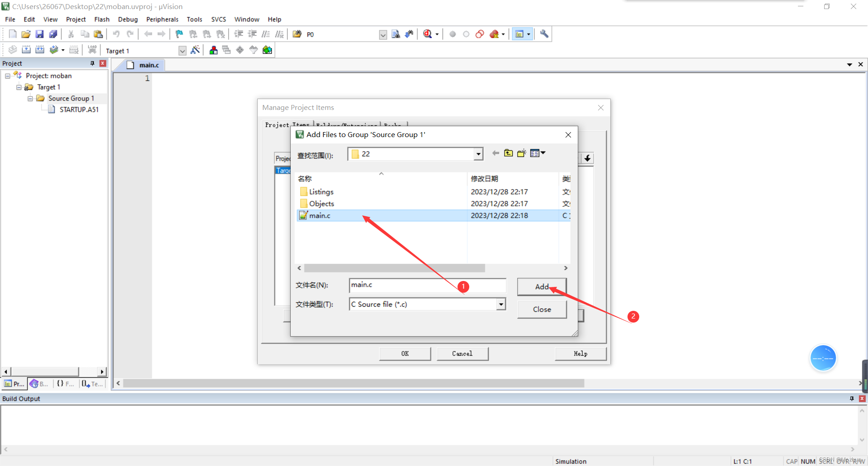Click the Cut scissors icon
The height and width of the screenshot is (466, 868).
pos(71,34)
